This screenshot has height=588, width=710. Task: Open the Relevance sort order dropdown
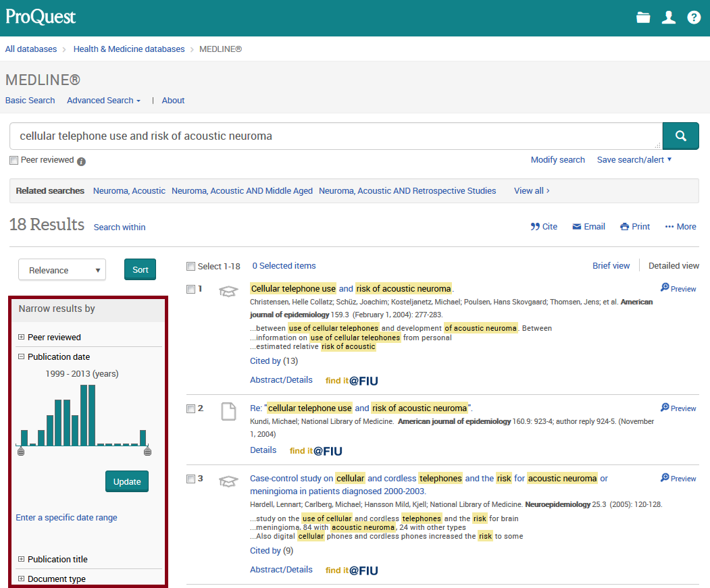pyautogui.click(x=61, y=269)
